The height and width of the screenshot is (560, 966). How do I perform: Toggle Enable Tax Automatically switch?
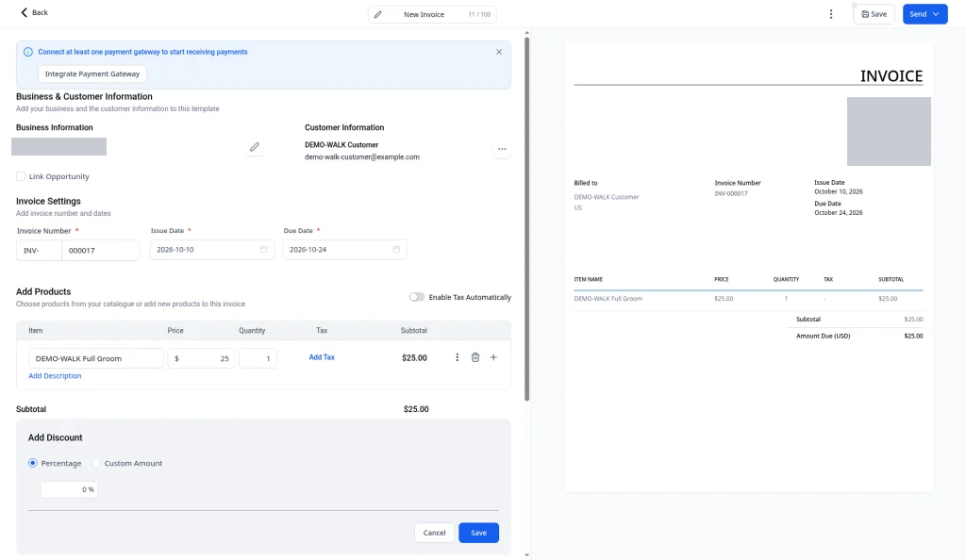click(417, 297)
